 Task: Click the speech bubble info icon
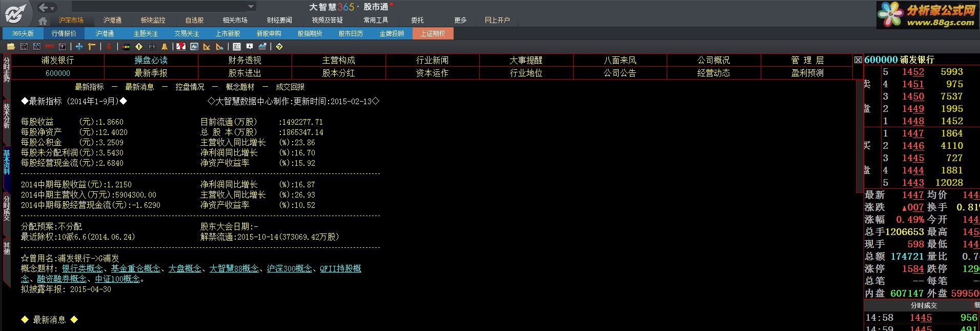pos(250,47)
